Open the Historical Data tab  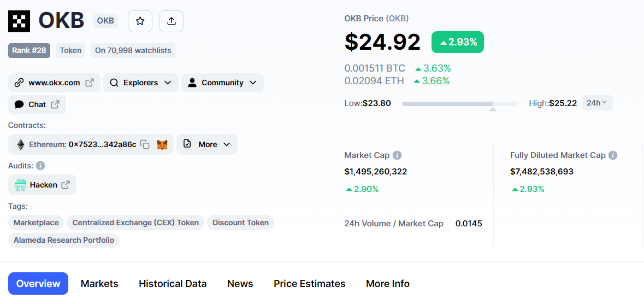173,284
